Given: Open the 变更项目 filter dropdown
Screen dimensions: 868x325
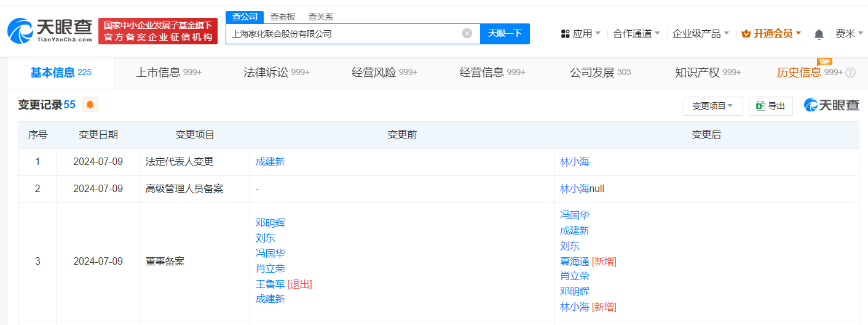Looking at the screenshot, I should point(713,106).
